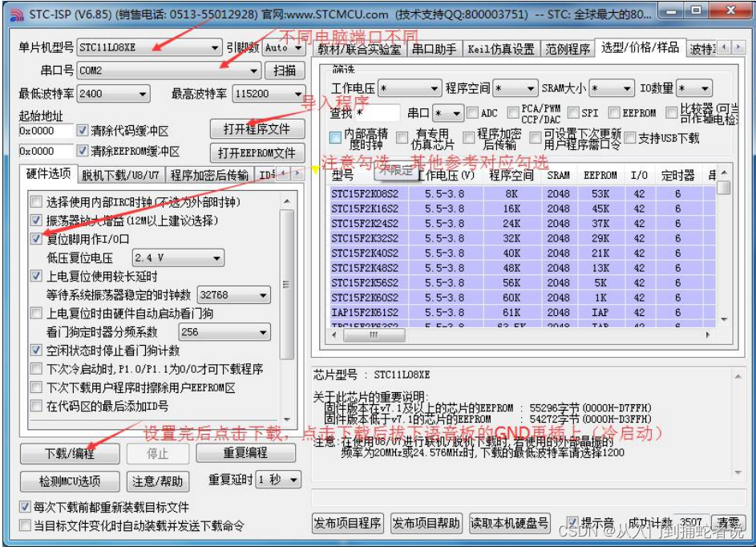Click 发布项目程序 to publish the project
Image resolution: width=756 pixels, height=547 pixels.
point(346,522)
